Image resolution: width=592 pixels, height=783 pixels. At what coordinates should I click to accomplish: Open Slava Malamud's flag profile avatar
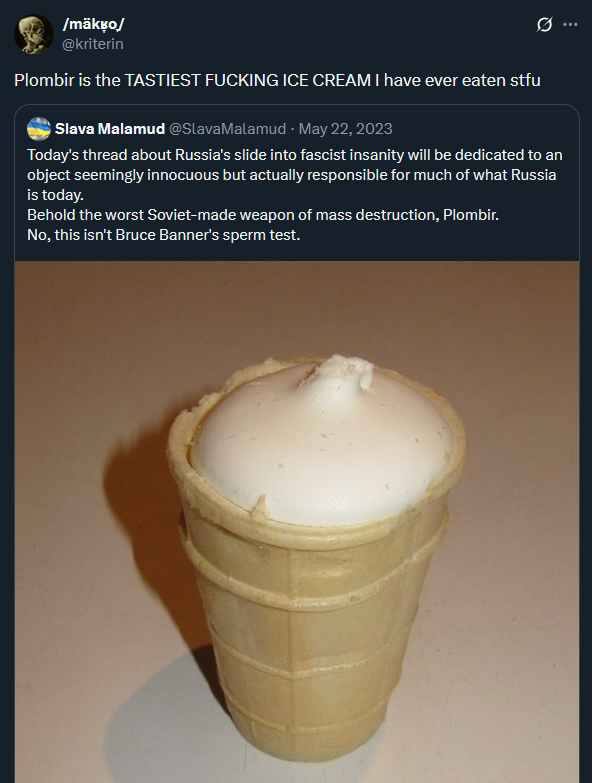click(x=39, y=129)
